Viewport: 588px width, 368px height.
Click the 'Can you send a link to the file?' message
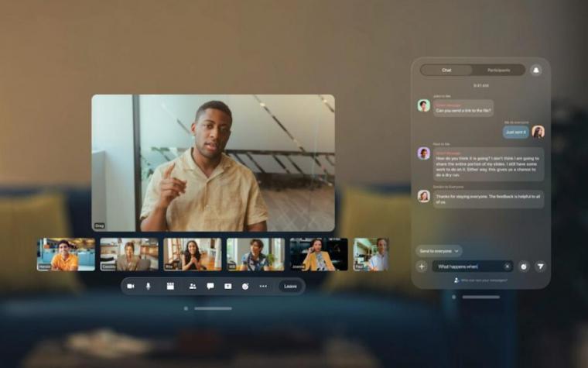tap(463, 108)
